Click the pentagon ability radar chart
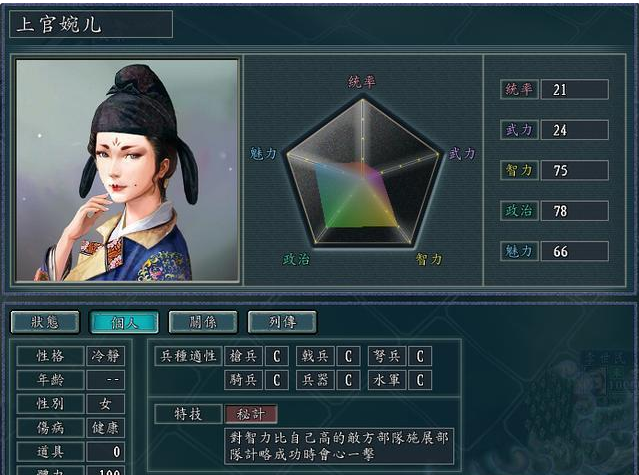The height and width of the screenshot is (475, 639). pos(362,171)
